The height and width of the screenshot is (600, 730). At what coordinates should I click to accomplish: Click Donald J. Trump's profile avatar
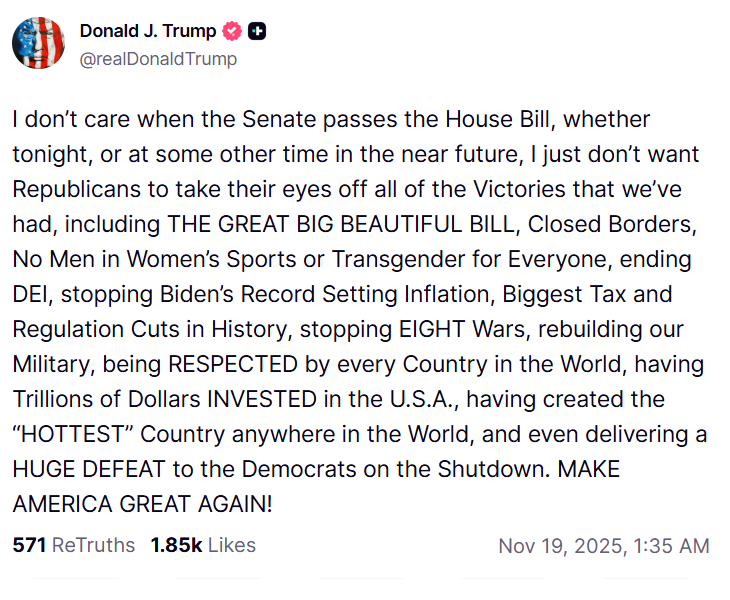click(38, 43)
